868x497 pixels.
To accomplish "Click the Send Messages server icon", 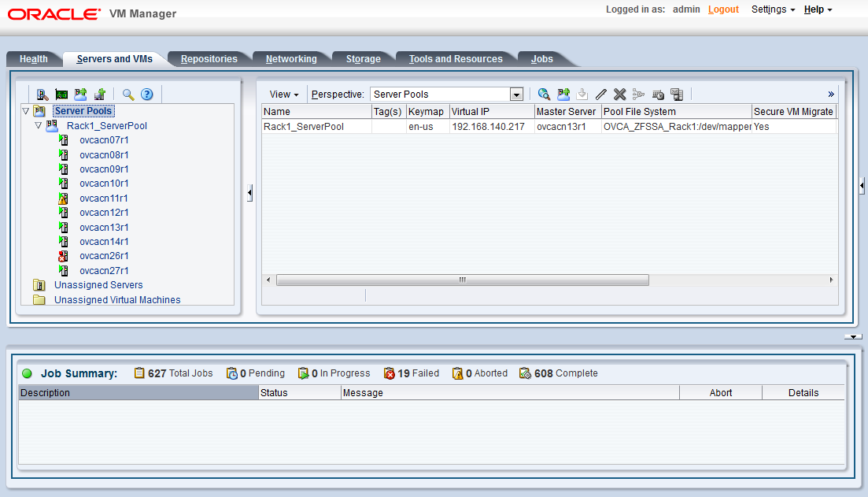I will pyautogui.click(x=677, y=95).
